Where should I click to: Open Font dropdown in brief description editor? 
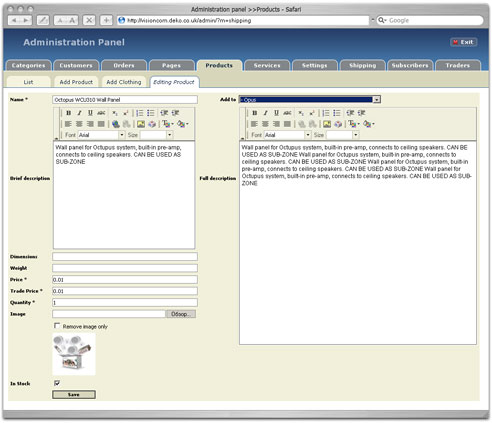(x=101, y=135)
